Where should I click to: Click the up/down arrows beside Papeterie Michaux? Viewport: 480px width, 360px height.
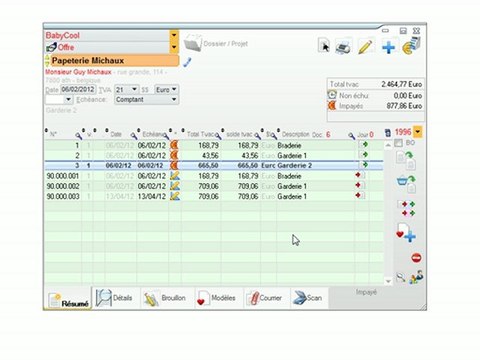pos(47,61)
